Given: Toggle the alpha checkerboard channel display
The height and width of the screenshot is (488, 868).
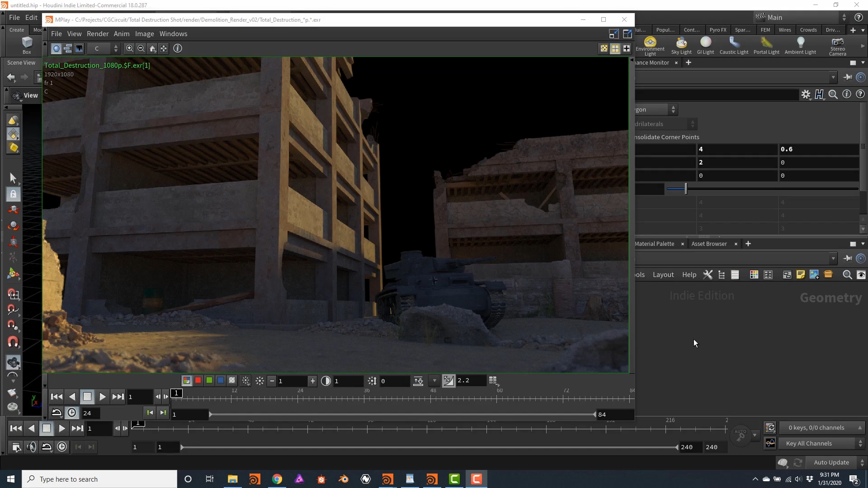Looking at the screenshot, I should coord(232,380).
